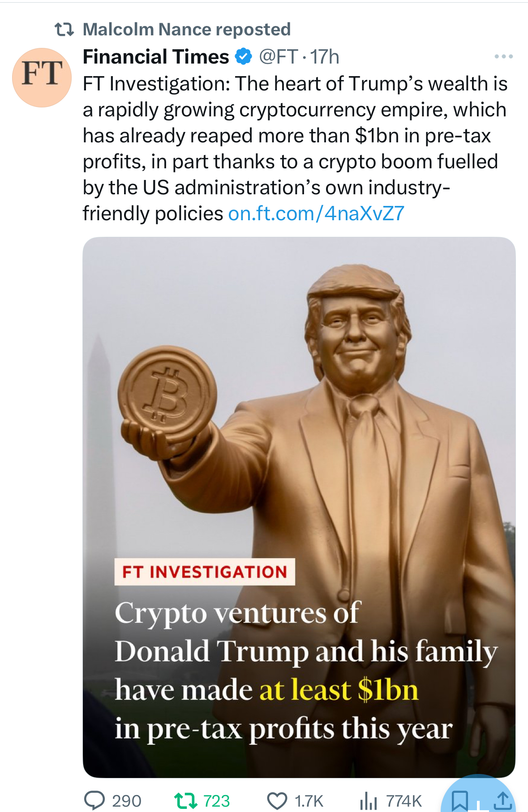Viewport: 528px width, 812px height.
Task: Click the reply speech bubble icon
Action: coord(94,800)
